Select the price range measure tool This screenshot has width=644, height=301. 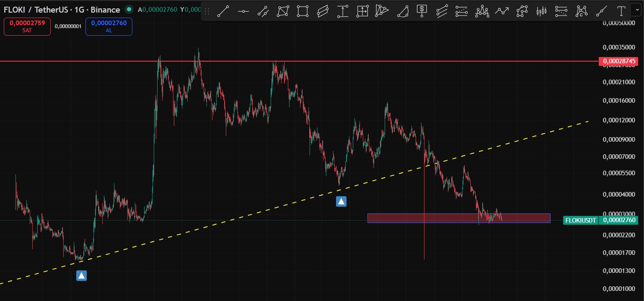pos(343,11)
